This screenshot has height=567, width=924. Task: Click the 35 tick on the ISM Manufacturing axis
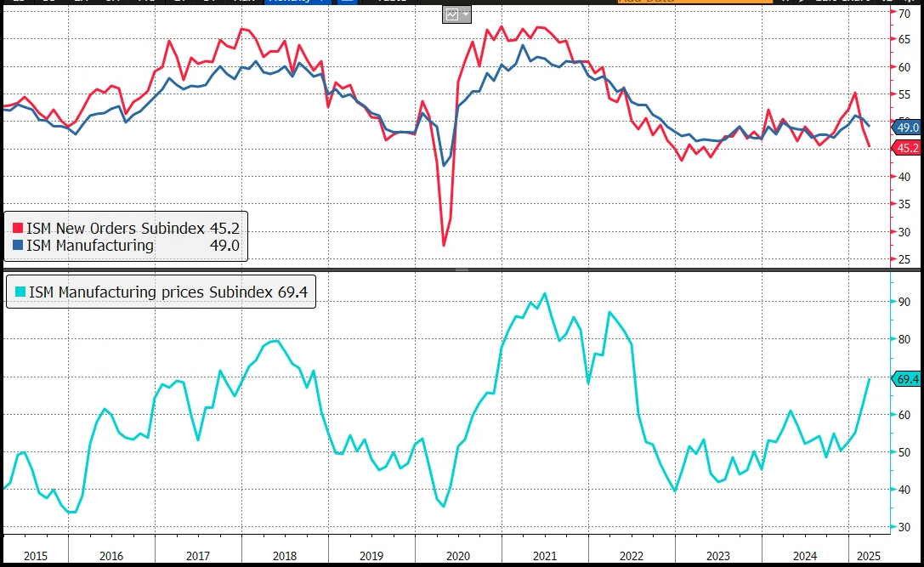(x=904, y=204)
